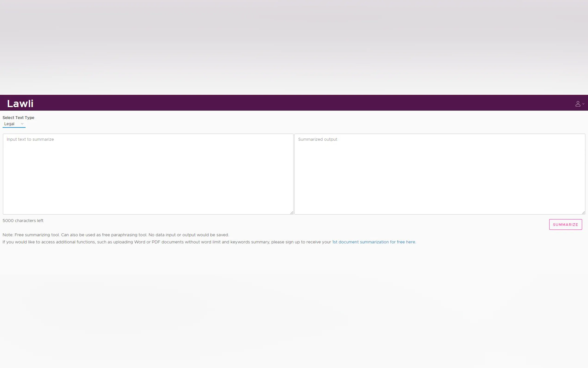
Task: Open the user account profile icon
Action: coord(578,104)
